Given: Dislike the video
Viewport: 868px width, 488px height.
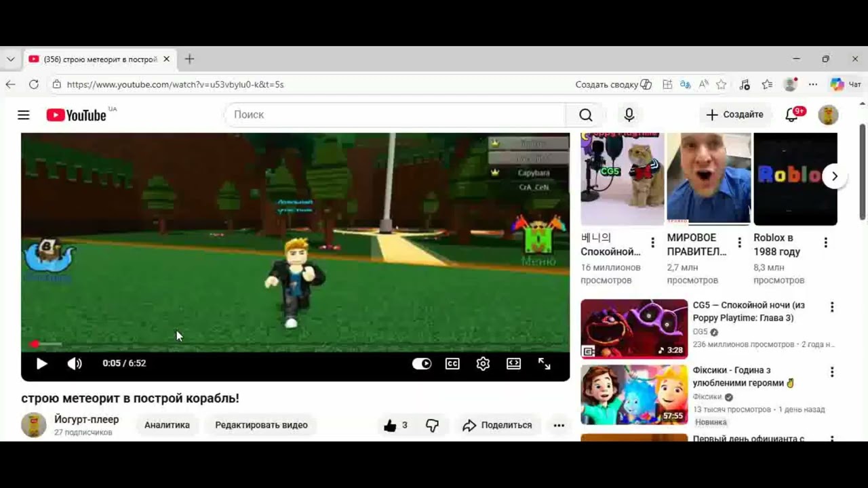Looking at the screenshot, I should (432, 426).
